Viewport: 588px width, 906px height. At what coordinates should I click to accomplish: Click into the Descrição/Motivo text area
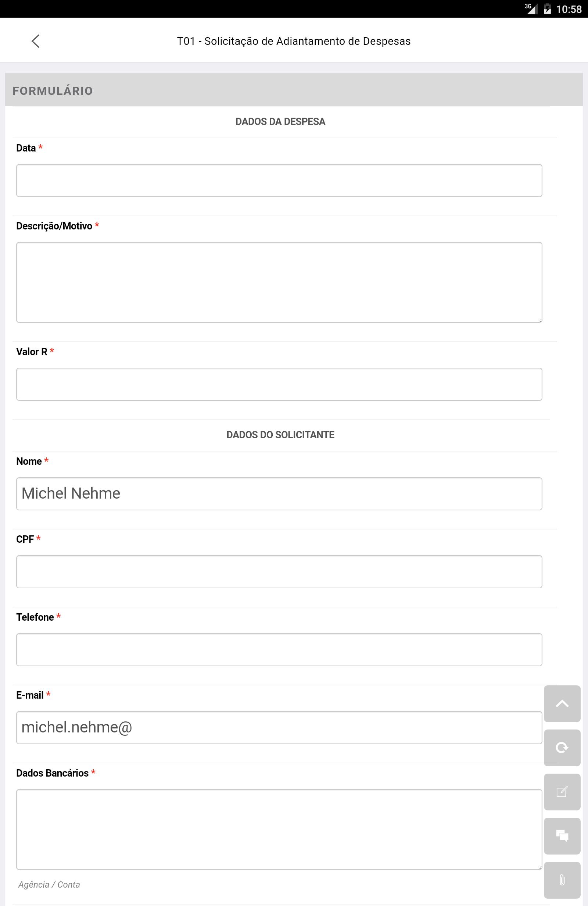(279, 282)
